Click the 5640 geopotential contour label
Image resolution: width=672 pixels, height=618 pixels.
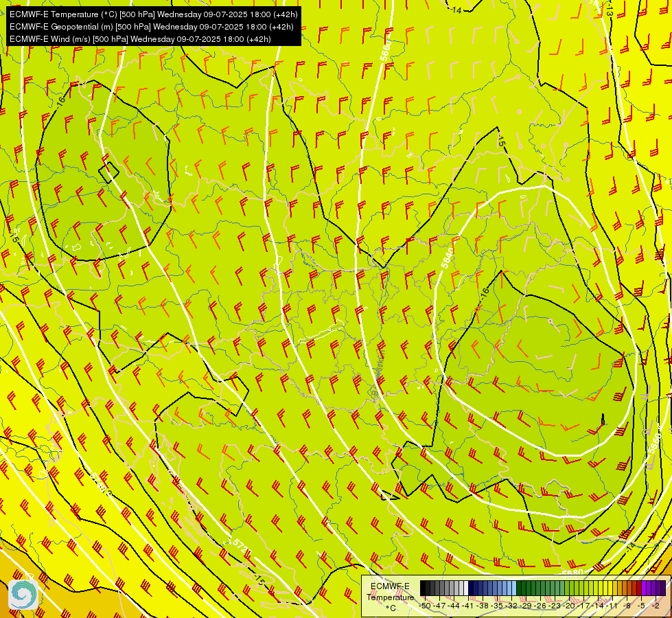point(447,257)
